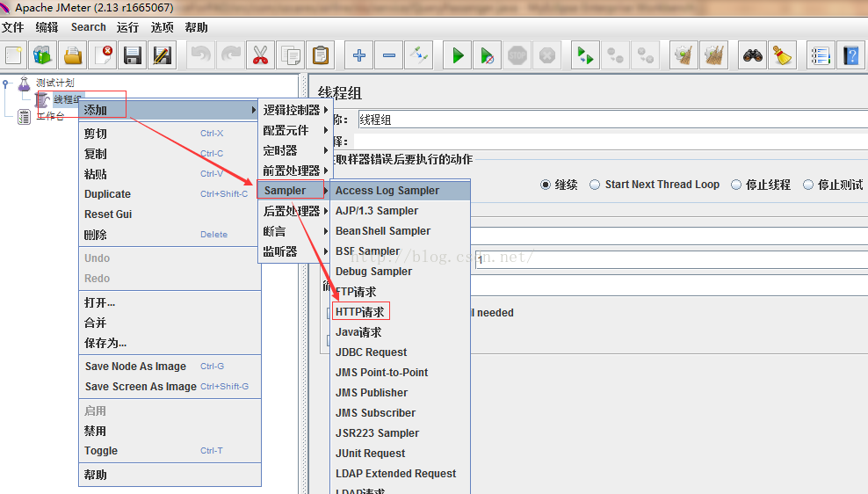
Task: Expand the 配置元件 submenu
Action: tap(294, 130)
